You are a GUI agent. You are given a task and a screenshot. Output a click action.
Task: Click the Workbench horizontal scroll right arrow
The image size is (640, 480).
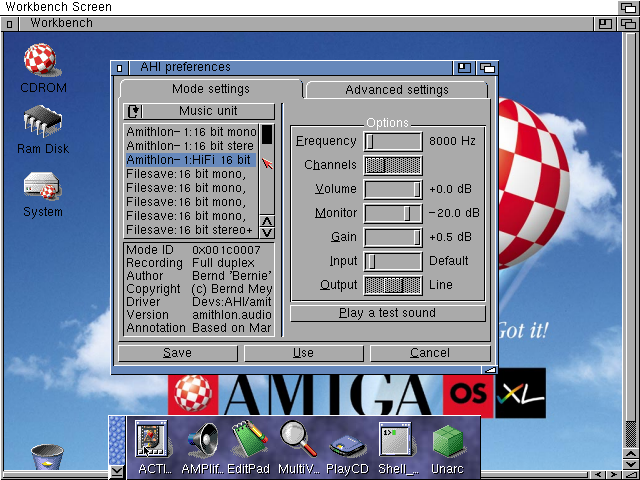click(613, 474)
